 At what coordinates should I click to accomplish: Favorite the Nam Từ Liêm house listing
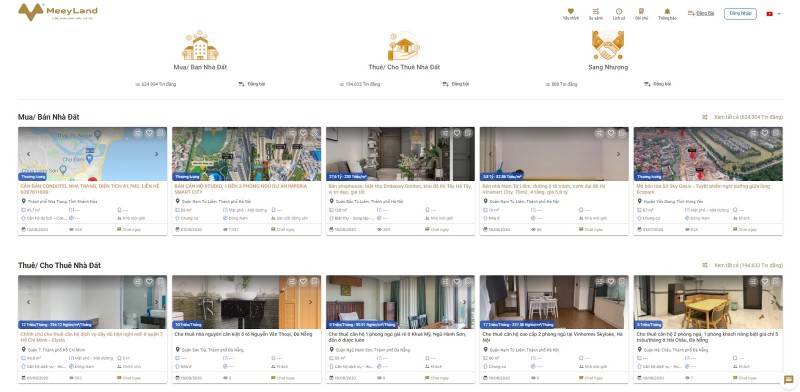click(611, 133)
